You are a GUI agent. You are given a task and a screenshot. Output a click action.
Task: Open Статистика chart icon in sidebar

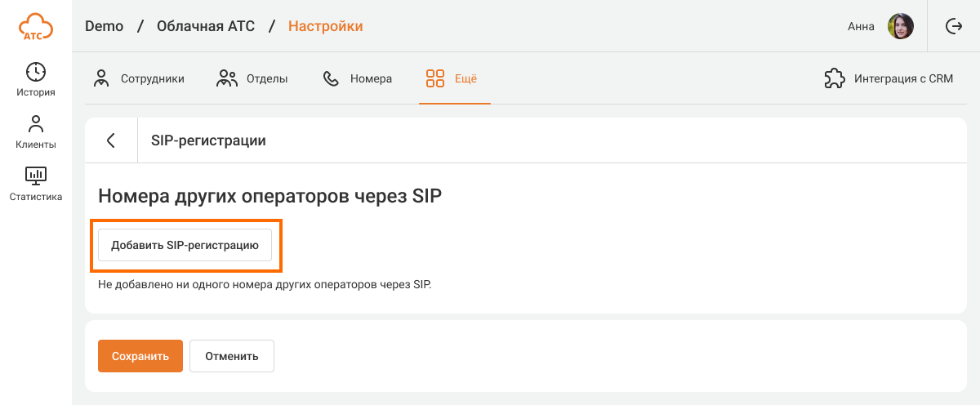(x=35, y=176)
